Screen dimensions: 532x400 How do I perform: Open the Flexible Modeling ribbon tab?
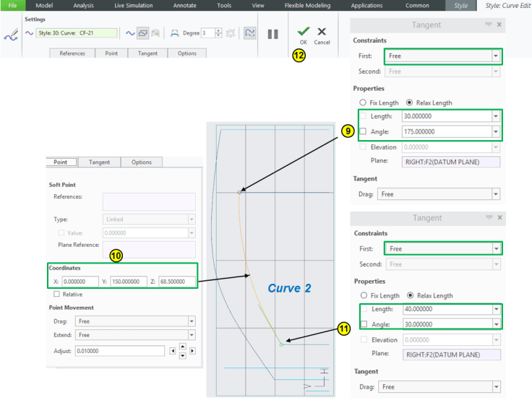coord(307,5)
